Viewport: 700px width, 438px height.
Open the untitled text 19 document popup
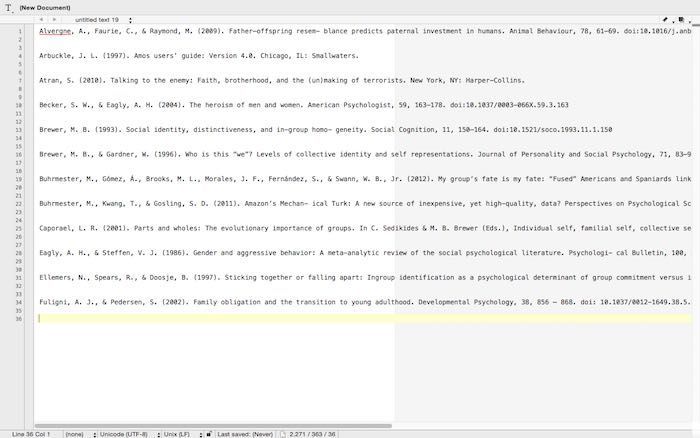[x=103, y=20]
